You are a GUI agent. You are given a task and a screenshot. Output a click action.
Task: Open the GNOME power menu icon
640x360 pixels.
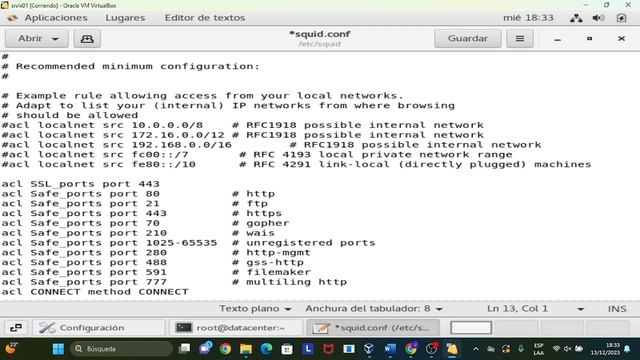pos(621,18)
